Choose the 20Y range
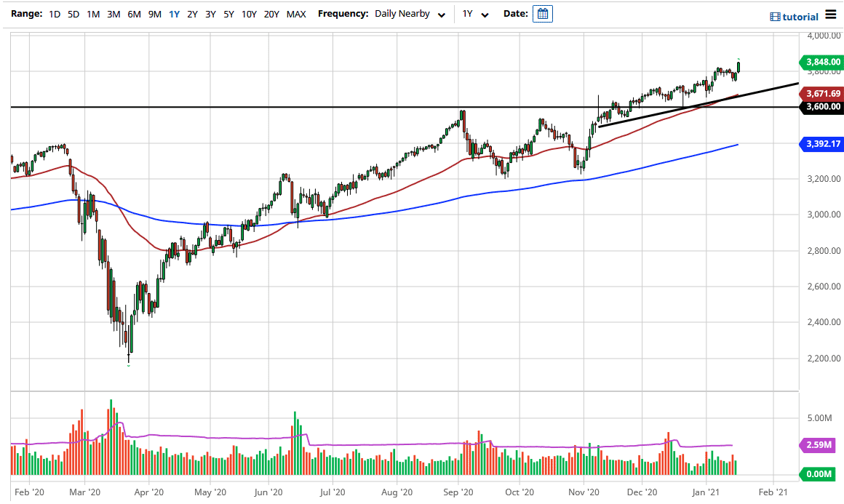 tap(271, 14)
